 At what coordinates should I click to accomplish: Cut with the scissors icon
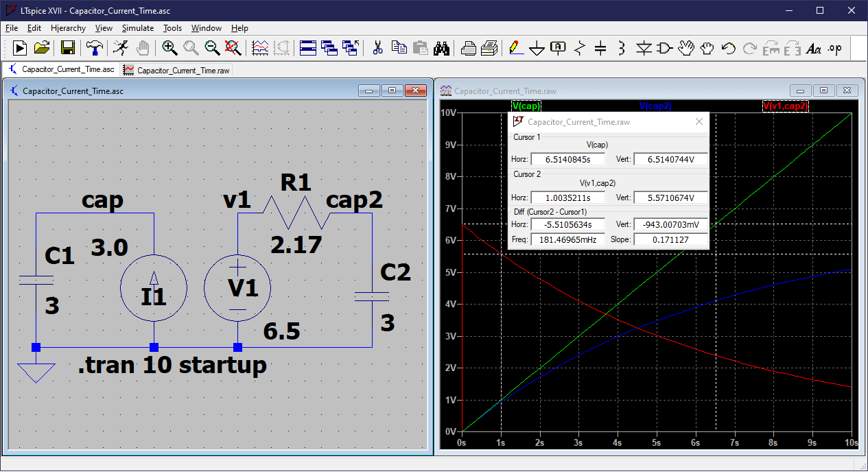(377, 48)
